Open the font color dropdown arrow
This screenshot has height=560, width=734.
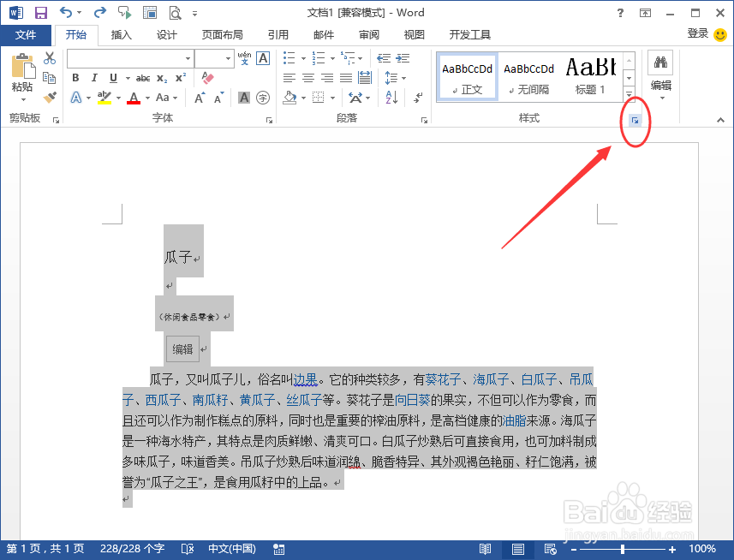pos(146,97)
